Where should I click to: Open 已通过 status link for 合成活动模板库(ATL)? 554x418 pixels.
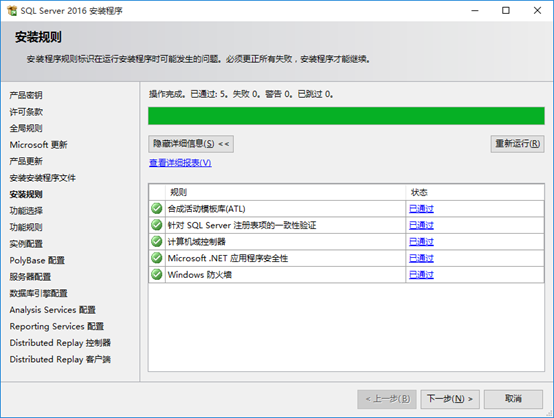[x=421, y=208]
